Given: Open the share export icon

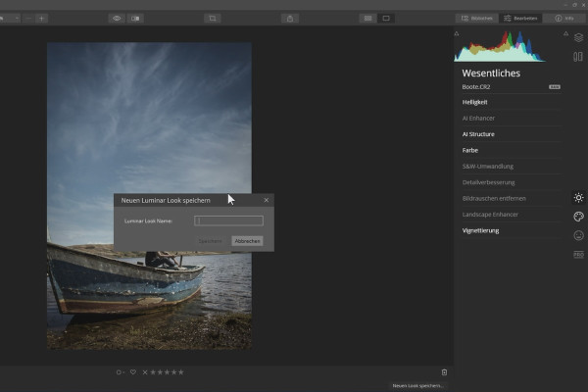Looking at the screenshot, I should pyautogui.click(x=290, y=19).
